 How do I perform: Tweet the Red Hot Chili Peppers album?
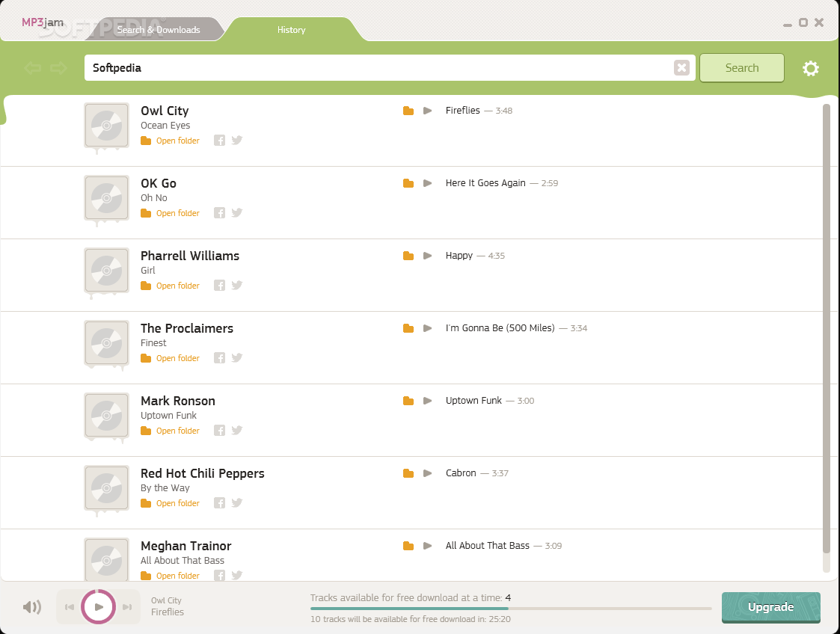pos(237,503)
